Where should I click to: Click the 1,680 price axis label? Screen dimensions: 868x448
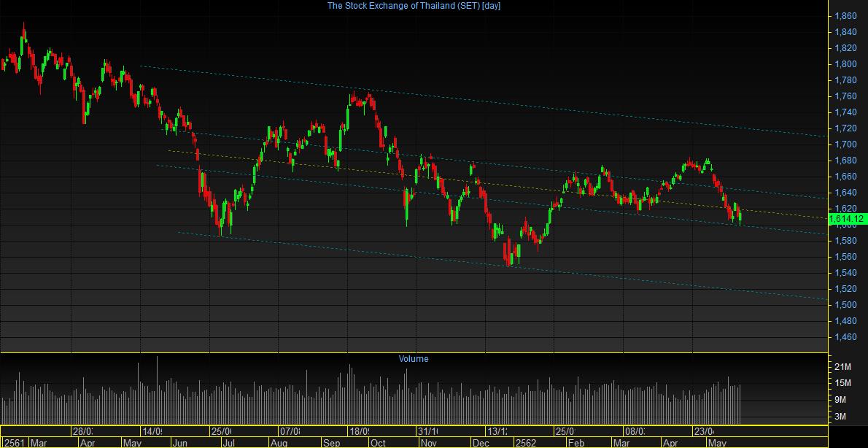(845, 161)
